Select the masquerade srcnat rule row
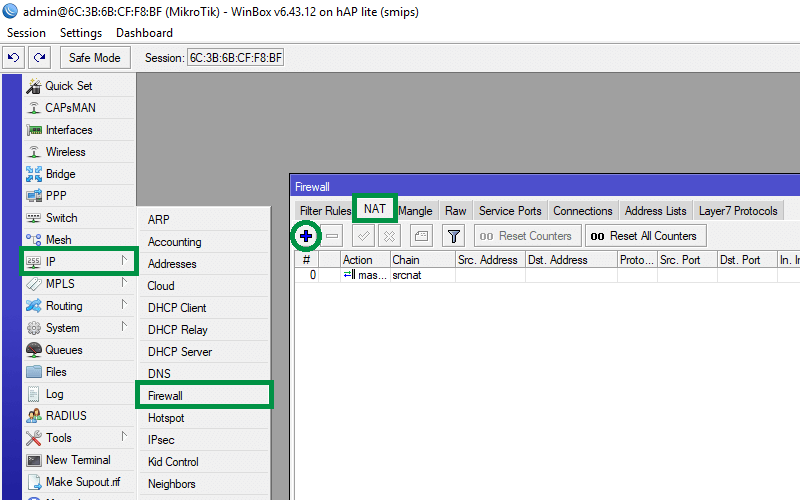This screenshot has height=500, width=800. (x=547, y=275)
